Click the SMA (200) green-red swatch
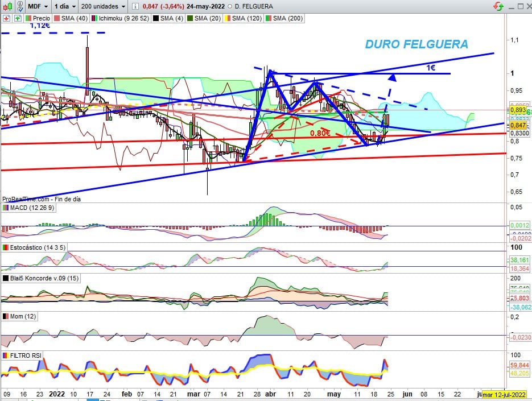 click(269, 18)
